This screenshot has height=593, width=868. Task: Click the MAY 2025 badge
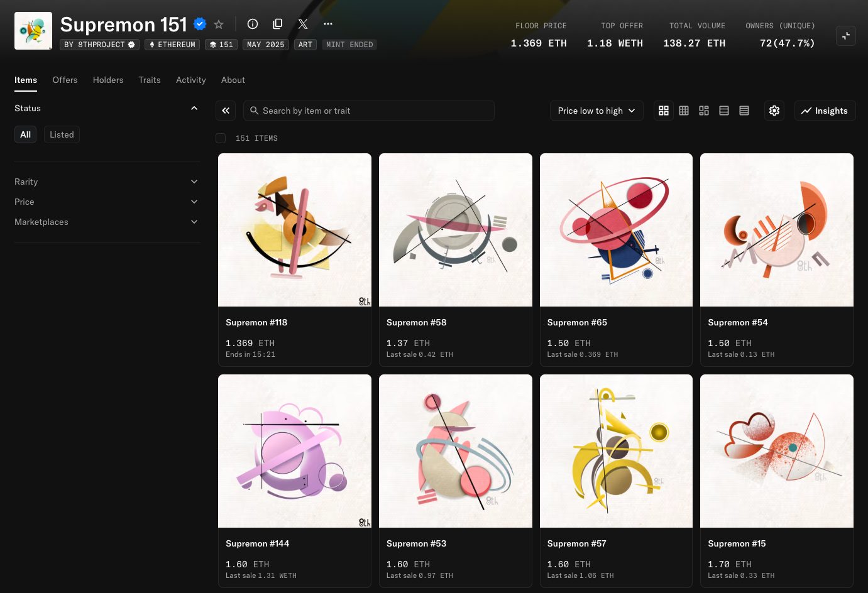[x=266, y=45]
